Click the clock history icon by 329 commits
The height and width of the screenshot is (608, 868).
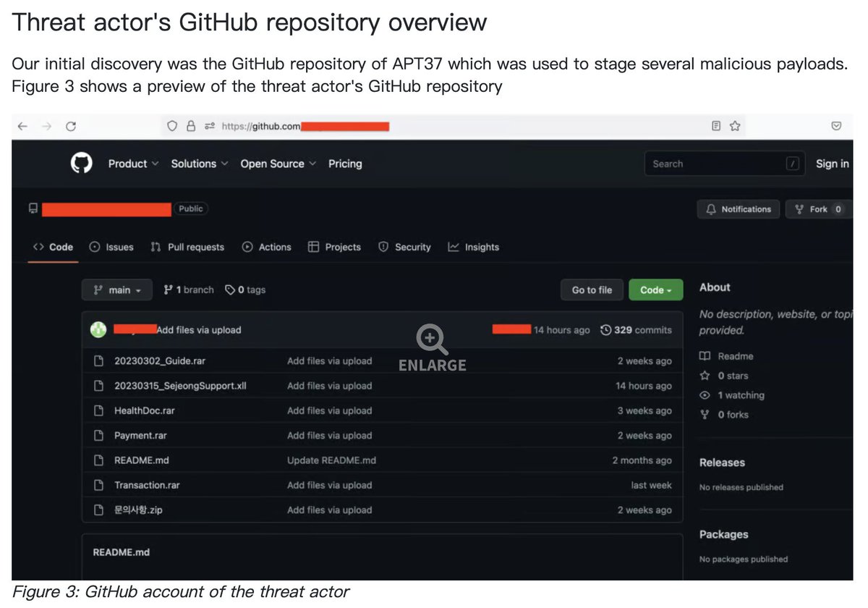pos(606,330)
